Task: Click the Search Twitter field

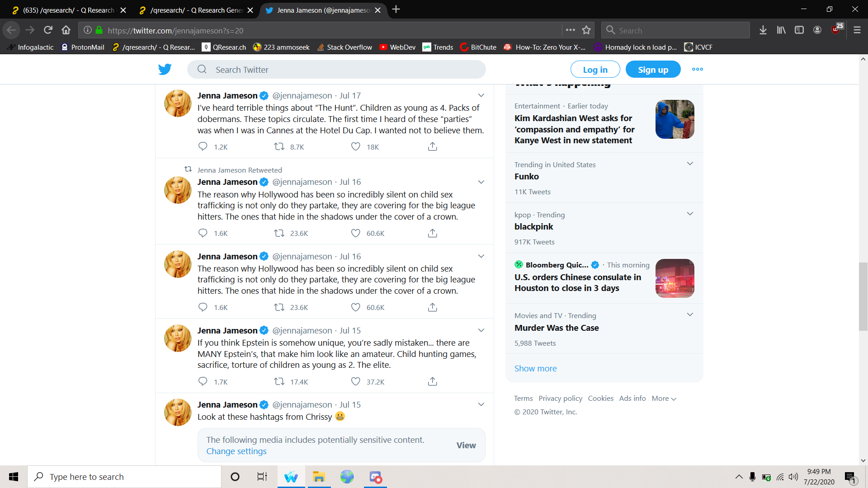Action: pos(336,70)
